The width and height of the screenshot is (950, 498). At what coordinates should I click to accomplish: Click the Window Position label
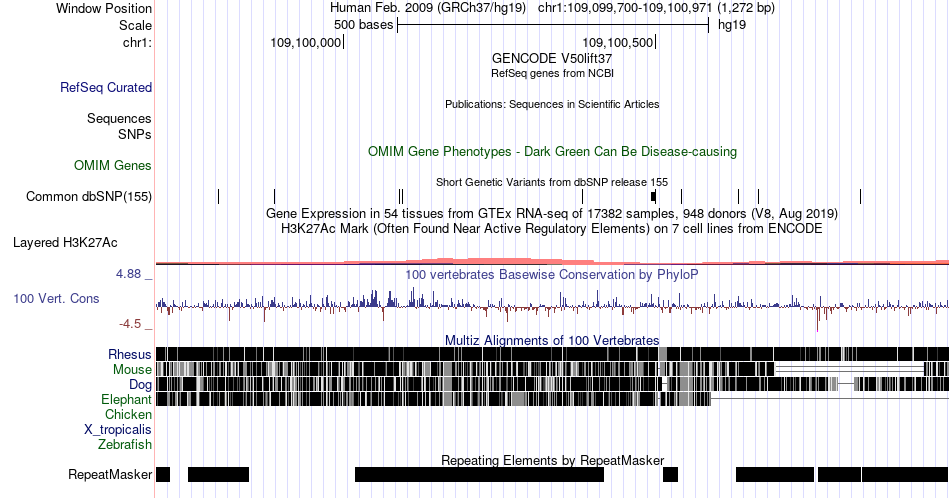[x=104, y=8]
